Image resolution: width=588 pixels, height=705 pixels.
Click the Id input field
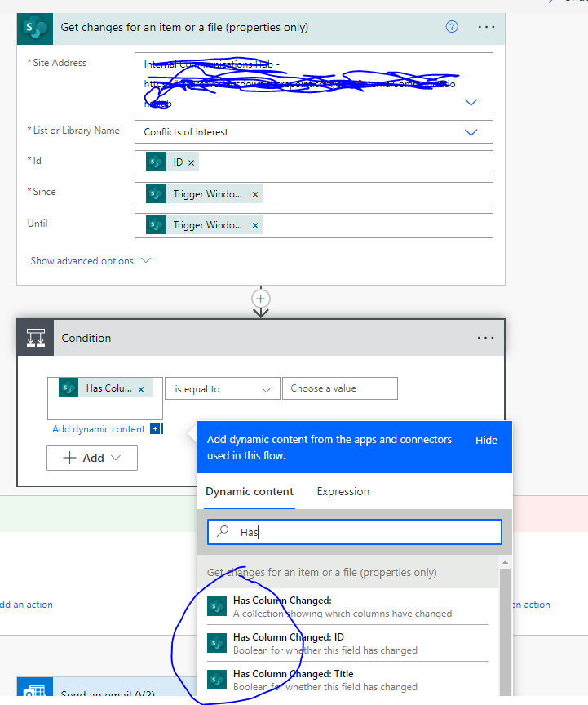314,162
